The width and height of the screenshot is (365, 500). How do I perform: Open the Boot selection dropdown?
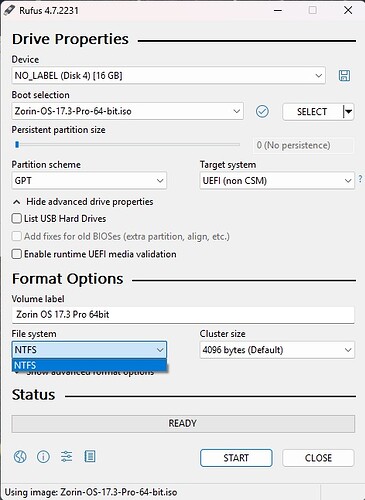click(x=127, y=111)
